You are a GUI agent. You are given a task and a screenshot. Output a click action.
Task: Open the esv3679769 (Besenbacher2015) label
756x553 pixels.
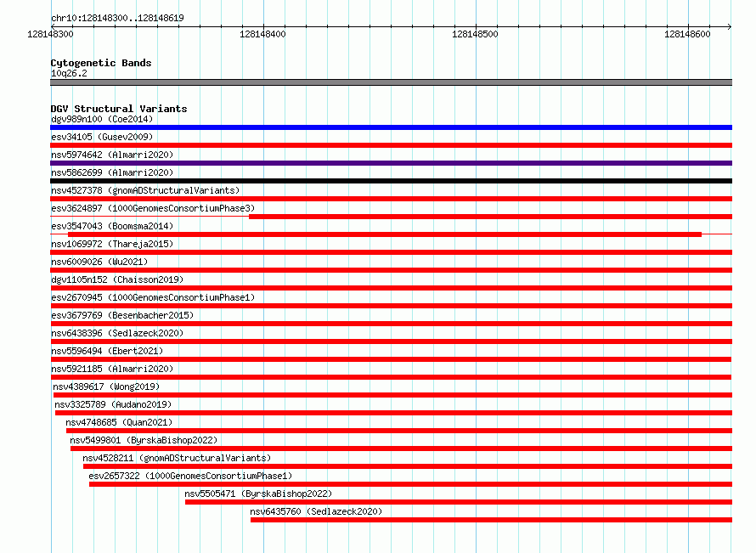[122, 315]
